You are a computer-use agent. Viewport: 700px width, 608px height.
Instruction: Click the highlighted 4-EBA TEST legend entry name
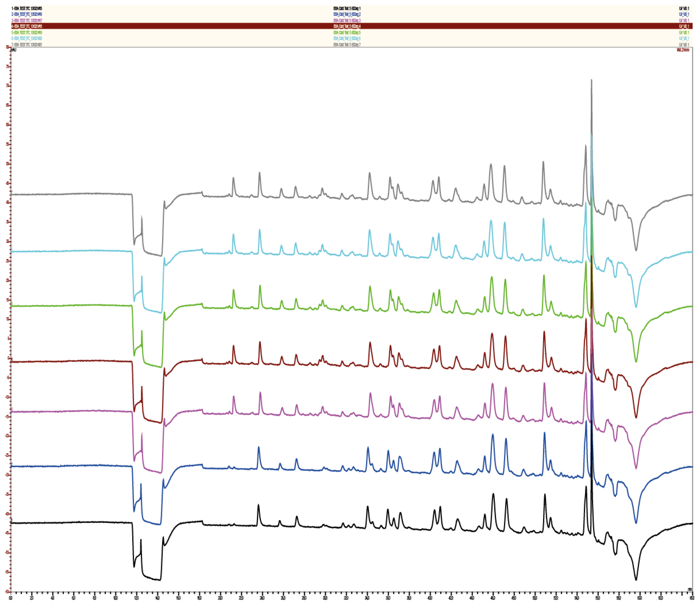[27, 27]
